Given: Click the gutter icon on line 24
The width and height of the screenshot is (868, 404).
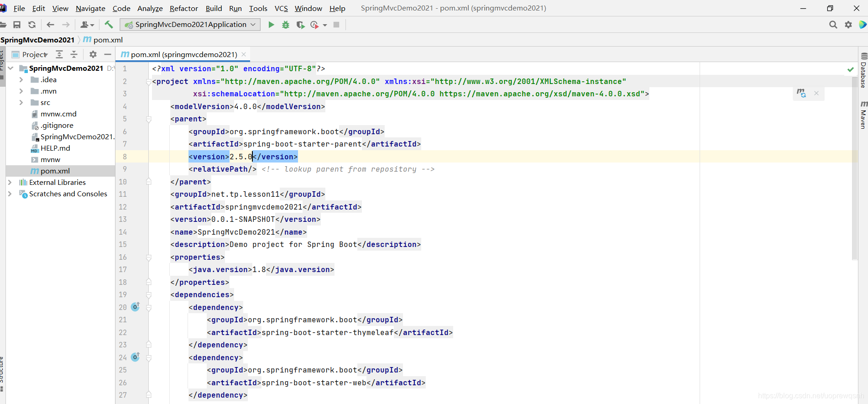Looking at the screenshot, I should tap(136, 357).
